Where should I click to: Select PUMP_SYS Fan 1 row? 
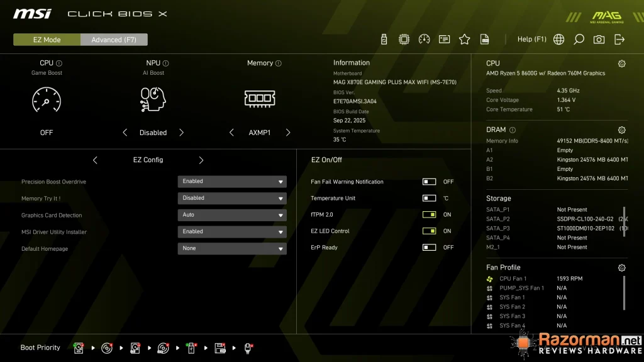(526, 288)
